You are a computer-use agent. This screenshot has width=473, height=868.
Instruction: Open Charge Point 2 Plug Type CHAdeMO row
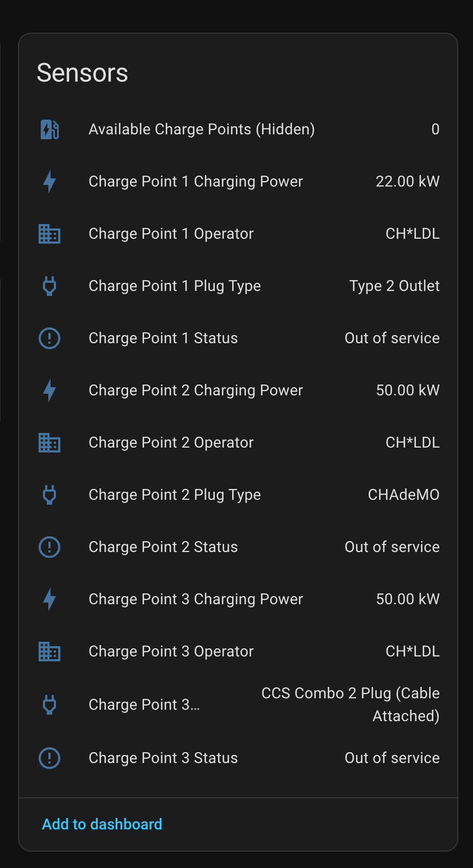(238, 495)
